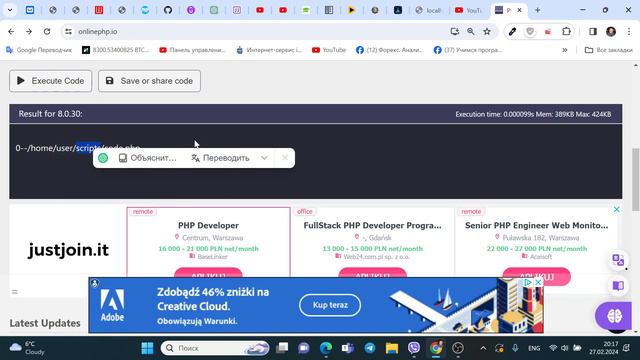Click the onlinephp.io address bar
This screenshot has width=640, height=360.
point(261,31)
